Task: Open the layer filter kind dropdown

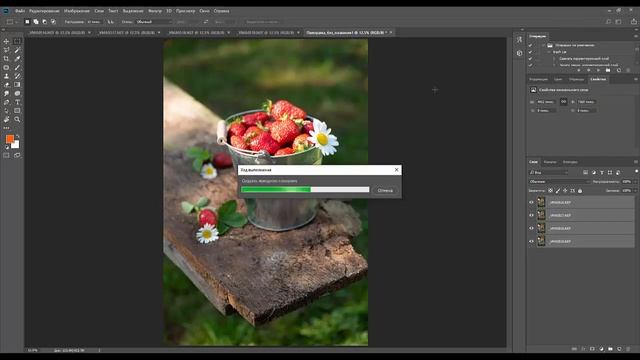Action: [548, 173]
